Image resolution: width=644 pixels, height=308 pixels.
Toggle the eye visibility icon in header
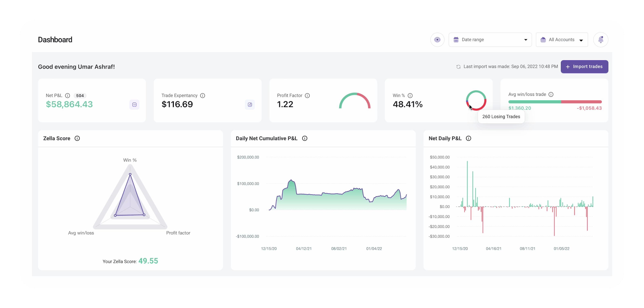[x=437, y=40]
